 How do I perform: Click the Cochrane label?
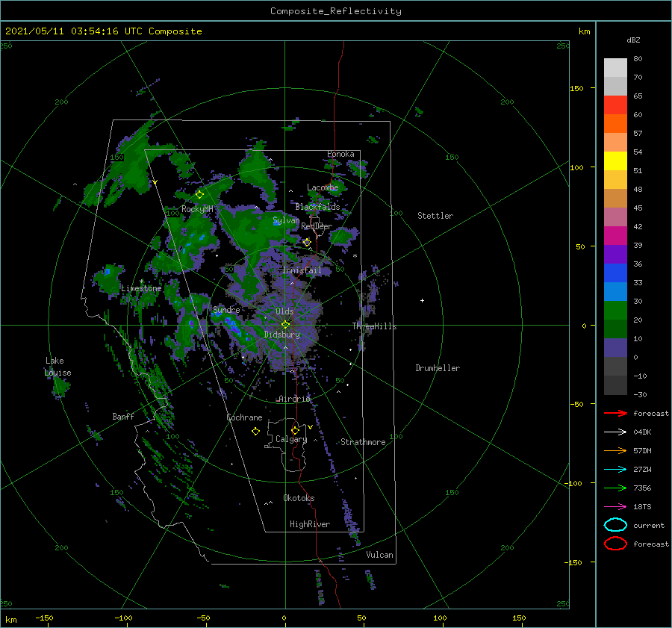tap(244, 417)
